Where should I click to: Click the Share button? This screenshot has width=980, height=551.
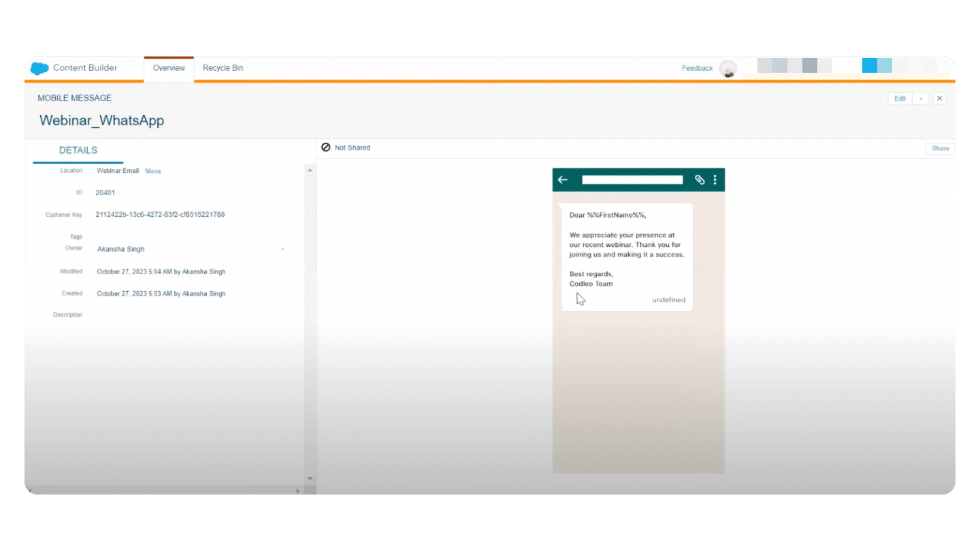click(x=941, y=148)
